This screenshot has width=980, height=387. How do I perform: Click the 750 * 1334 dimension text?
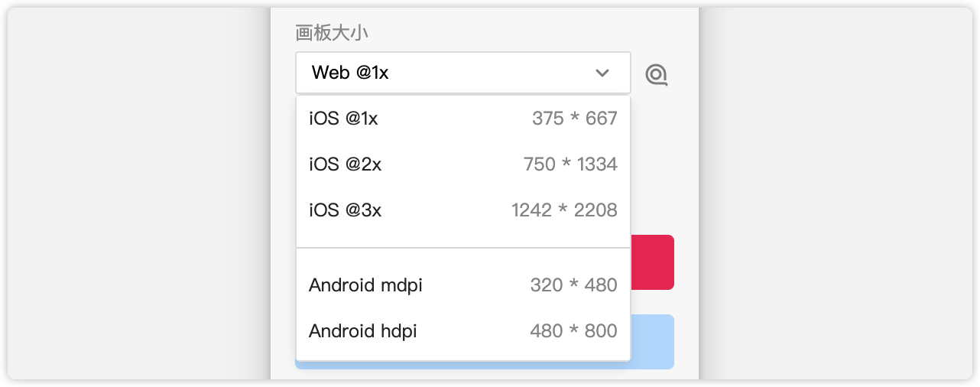coord(570,164)
